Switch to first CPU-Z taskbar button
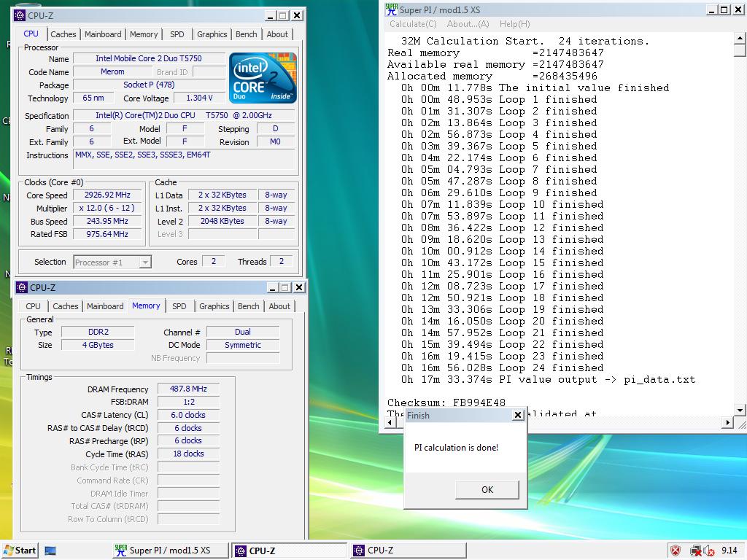 tap(290, 551)
